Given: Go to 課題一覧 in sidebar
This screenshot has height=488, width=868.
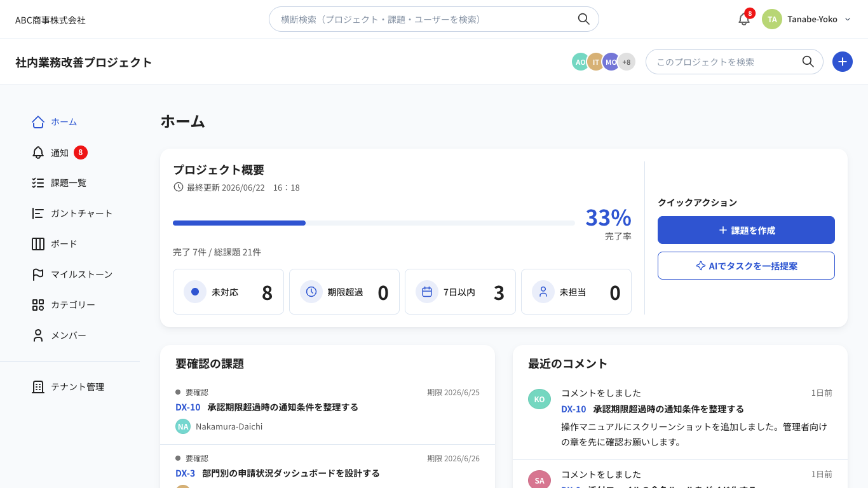Looking at the screenshot, I should tap(69, 183).
